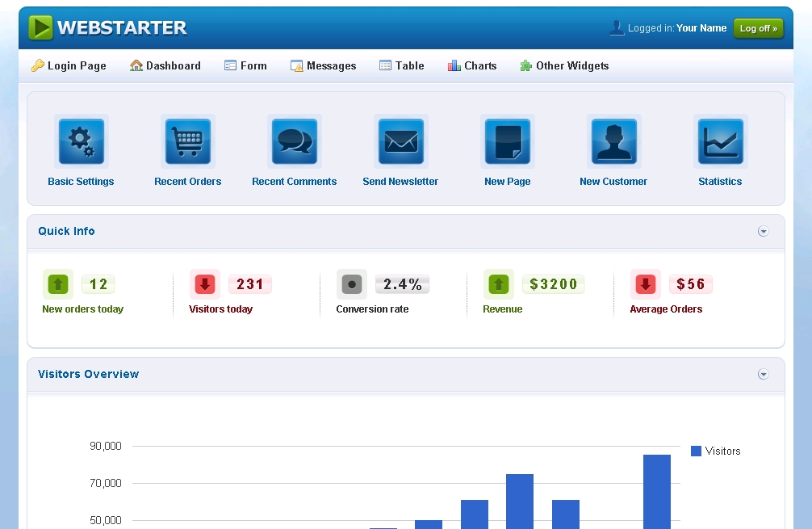
Task: Click the tallest blue bar in chart
Action: click(656, 491)
